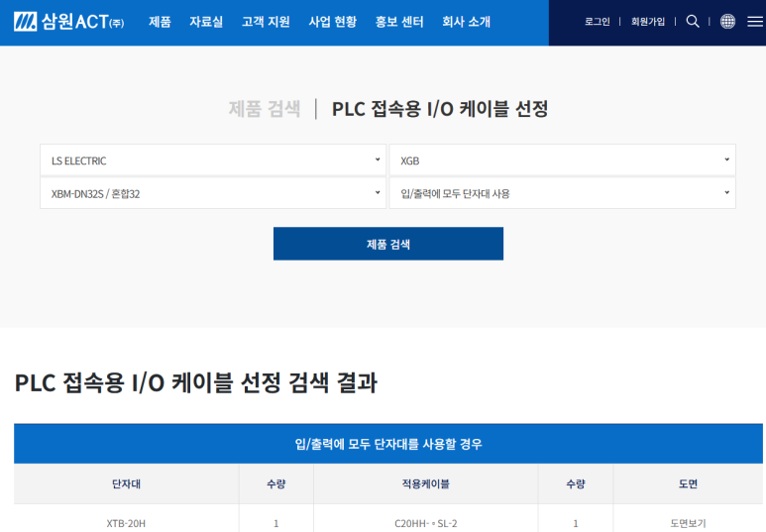This screenshot has height=532, width=766.
Task: Expand the XGB series dropdown
Action: click(x=562, y=160)
